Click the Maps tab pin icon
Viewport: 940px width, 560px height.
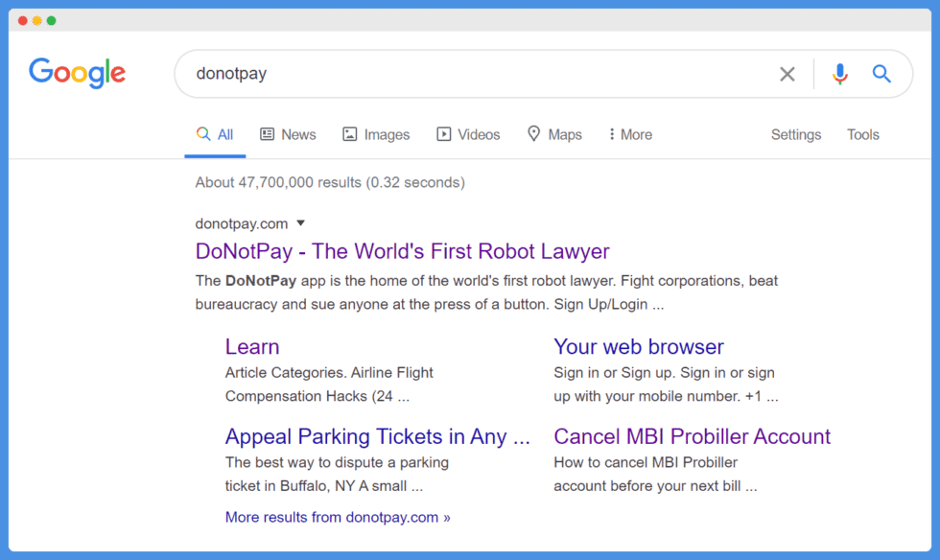[533, 133]
